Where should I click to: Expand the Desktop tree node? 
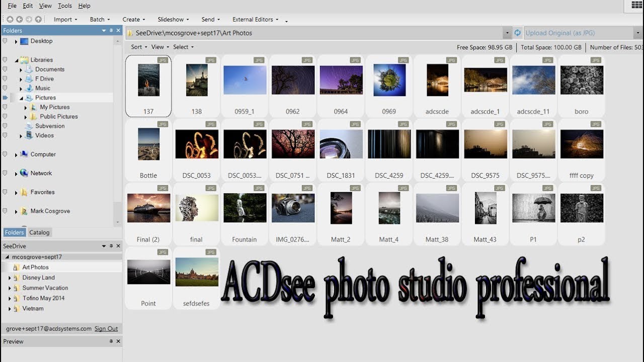click(16, 42)
